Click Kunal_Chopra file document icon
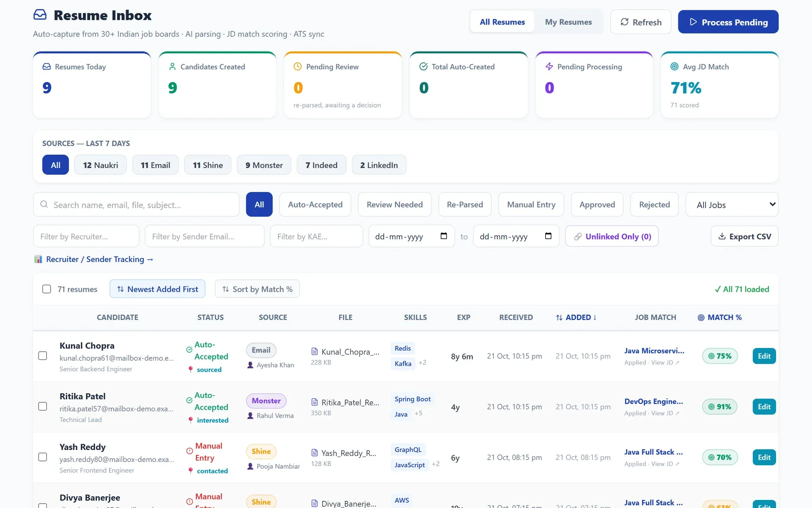This screenshot has height=508, width=812. coord(315,351)
